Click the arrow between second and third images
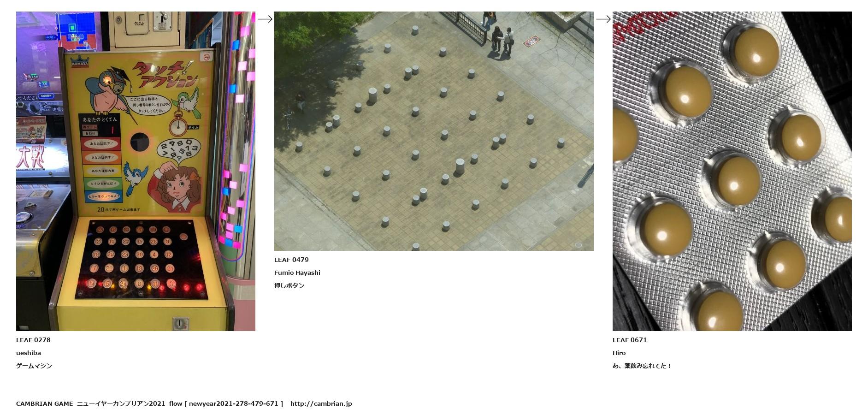Viewport: 868px width, 415px height. (x=603, y=19)
